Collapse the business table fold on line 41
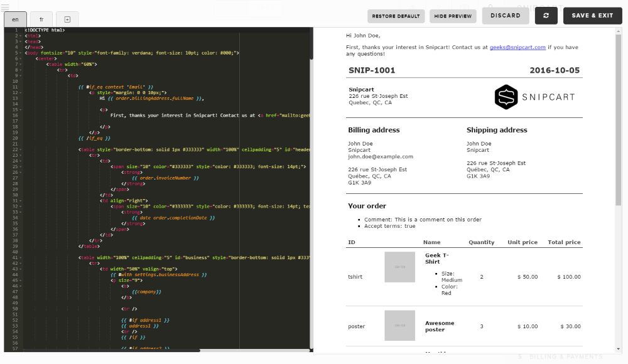 click(21, 257)
